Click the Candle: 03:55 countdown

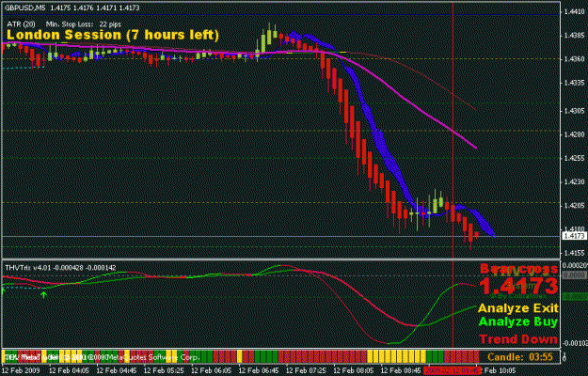[520, 357]
